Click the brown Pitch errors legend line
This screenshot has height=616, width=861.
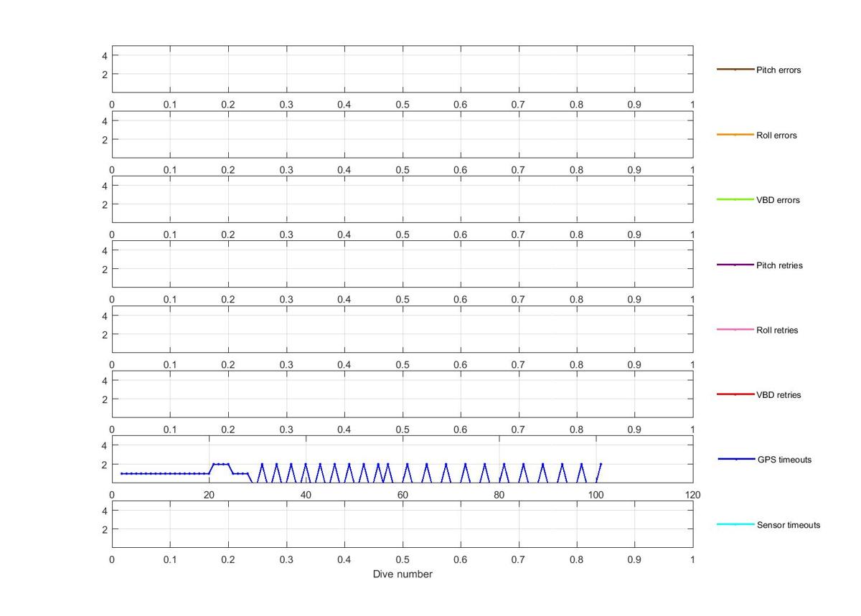point(735,70)
